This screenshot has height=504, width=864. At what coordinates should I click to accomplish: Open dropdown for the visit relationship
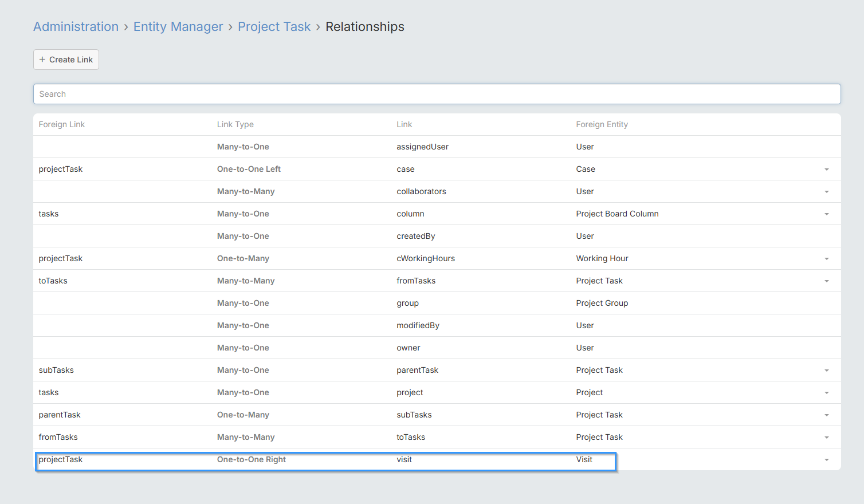pyautogui.click(x=826, y=460)
